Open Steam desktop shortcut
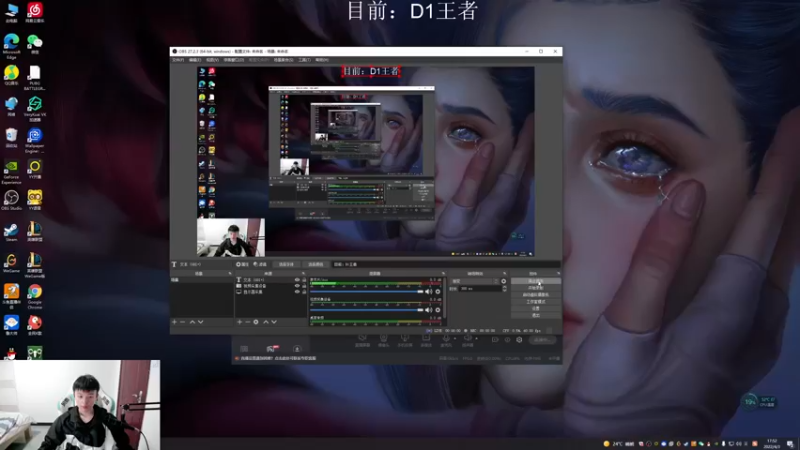Viewport: 800px width, 450px height. tap(11, 232)
